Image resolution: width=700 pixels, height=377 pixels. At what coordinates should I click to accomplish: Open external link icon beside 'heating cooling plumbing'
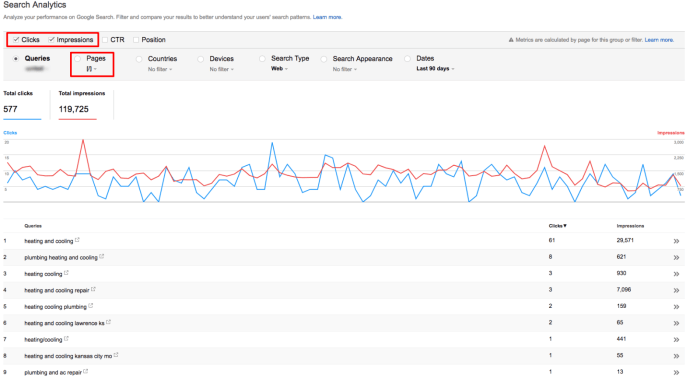click(x=91, y=306)
